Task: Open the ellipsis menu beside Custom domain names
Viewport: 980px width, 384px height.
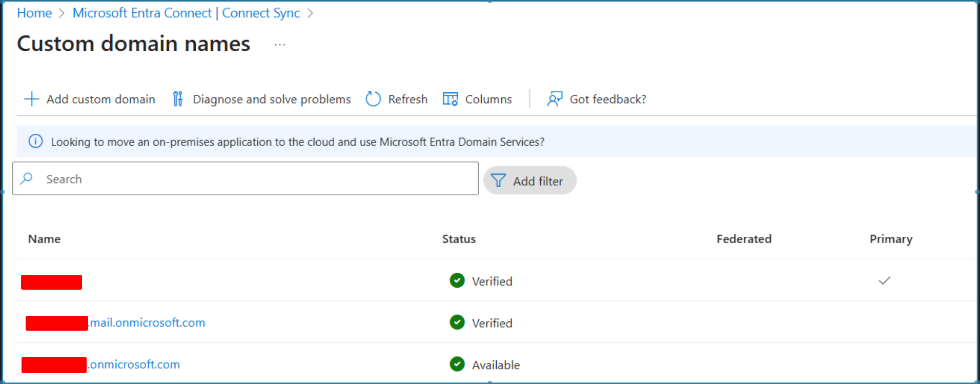Action: (280, 45)
